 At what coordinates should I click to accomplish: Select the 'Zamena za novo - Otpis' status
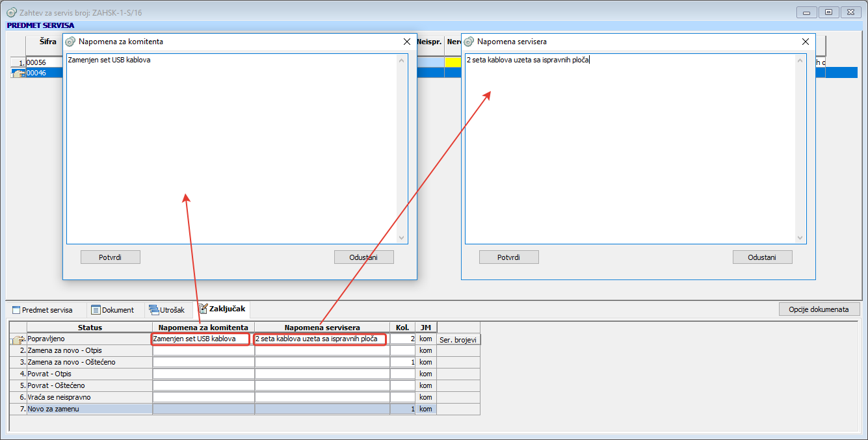[90, 351]
